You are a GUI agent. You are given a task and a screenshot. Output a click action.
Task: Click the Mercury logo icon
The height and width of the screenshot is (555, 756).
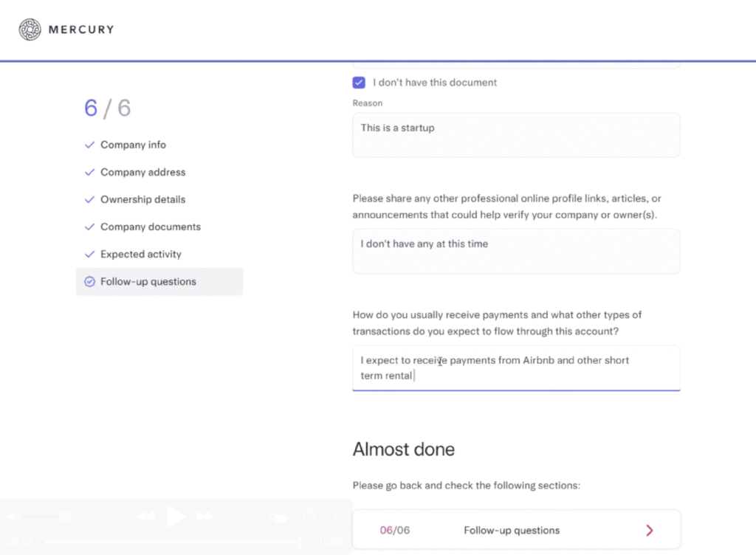30,30
